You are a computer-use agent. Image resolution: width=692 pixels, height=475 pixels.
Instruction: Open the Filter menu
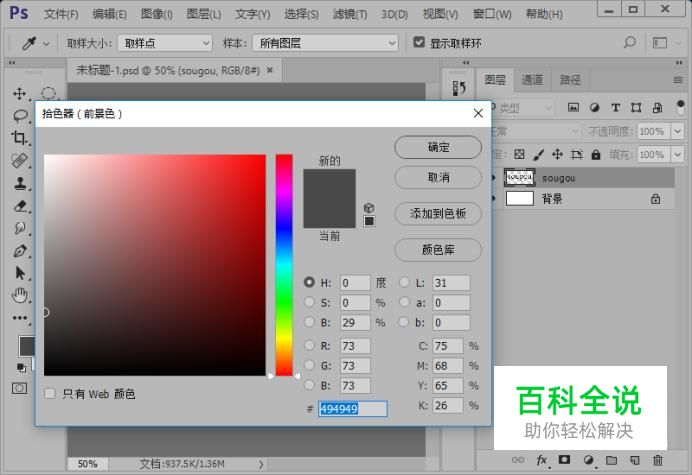point(350,14)
